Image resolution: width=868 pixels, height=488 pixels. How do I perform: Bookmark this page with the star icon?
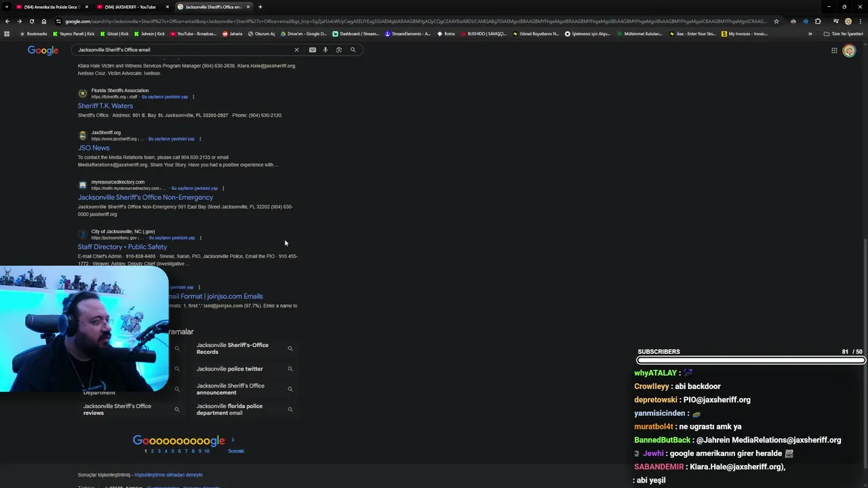(776, 21)
